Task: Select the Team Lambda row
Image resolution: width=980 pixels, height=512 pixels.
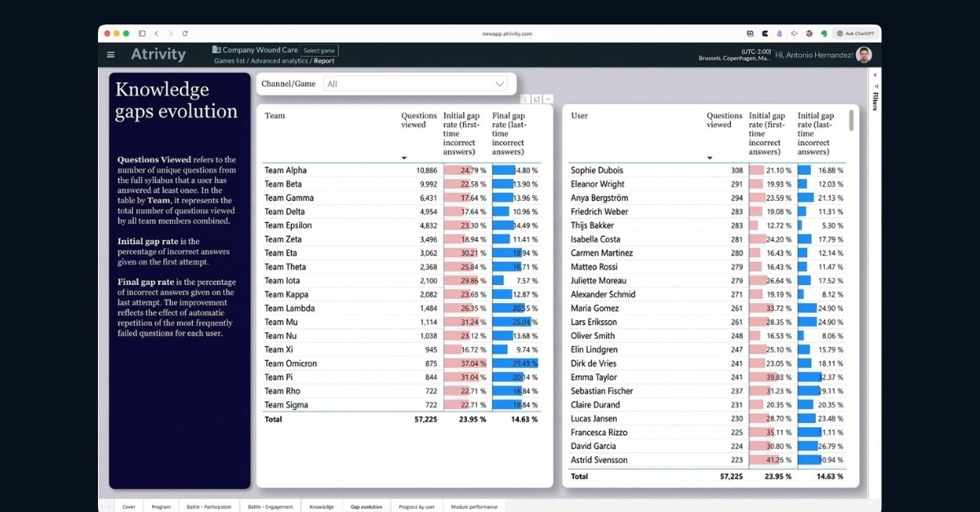Action: pos(402,308)
